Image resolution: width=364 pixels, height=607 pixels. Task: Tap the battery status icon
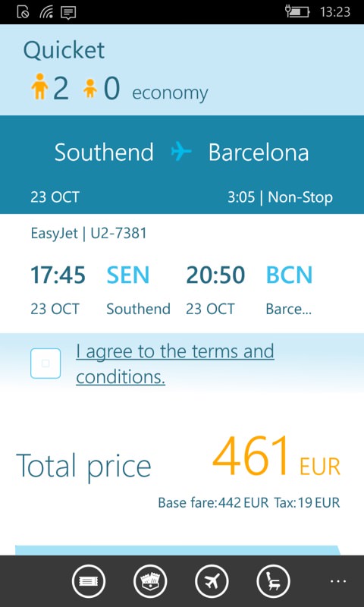coord(297,11)
